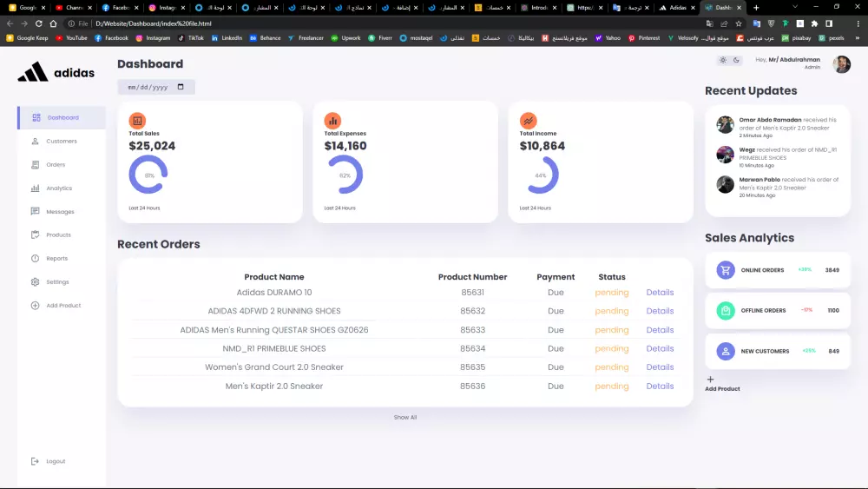
Task: Click the Total Expenses 62% progress ring
Action: 345,175
